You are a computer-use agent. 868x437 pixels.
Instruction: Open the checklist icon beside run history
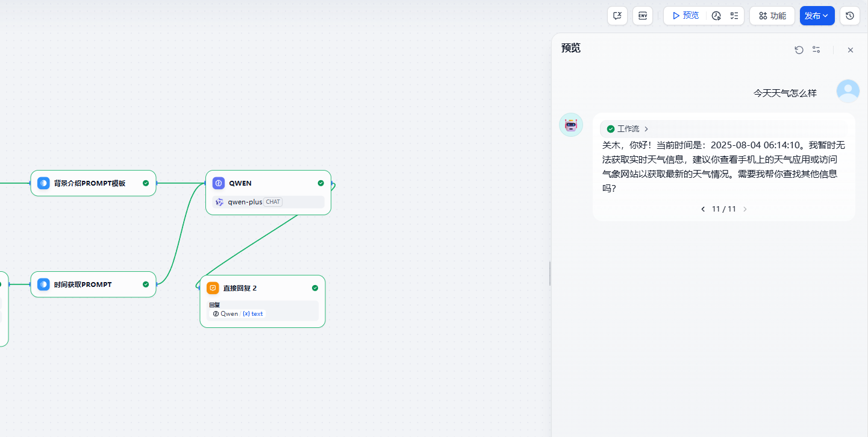[734, 16]
